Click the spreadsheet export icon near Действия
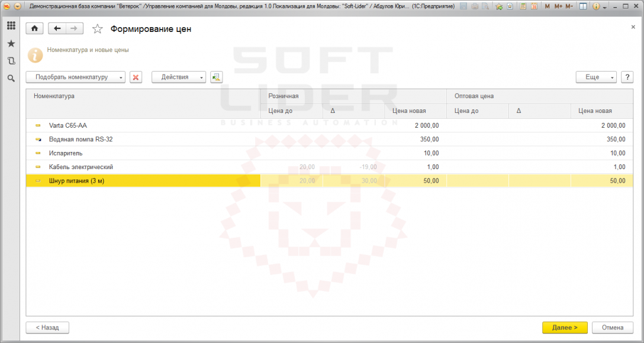The image size is (644, 343). point(217,77)
